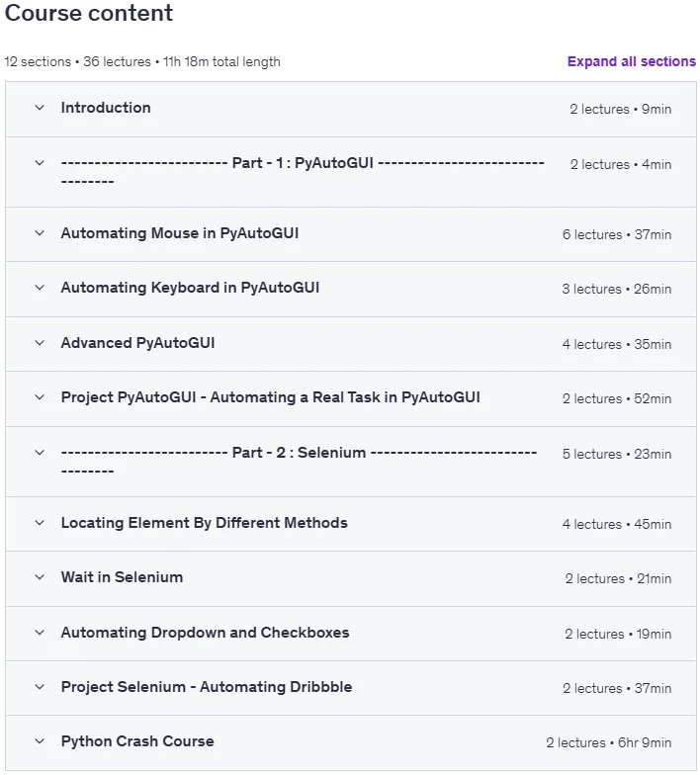Expand Project Selenium - Automating Dribbble chevron
This screenshot has height=775, width=700.
[x=40, y=687]
